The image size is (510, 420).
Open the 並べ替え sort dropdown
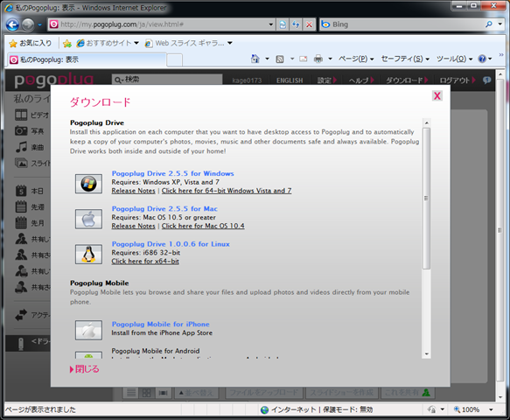(x=198, y=393)
